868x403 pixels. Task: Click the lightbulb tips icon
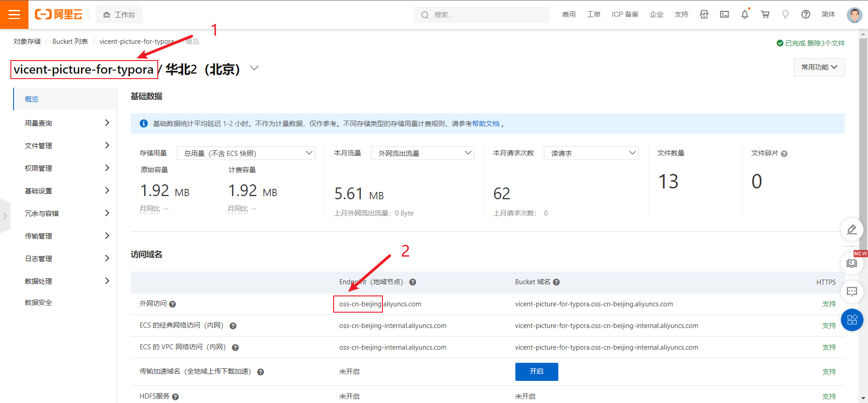click(x=785, y=14)
